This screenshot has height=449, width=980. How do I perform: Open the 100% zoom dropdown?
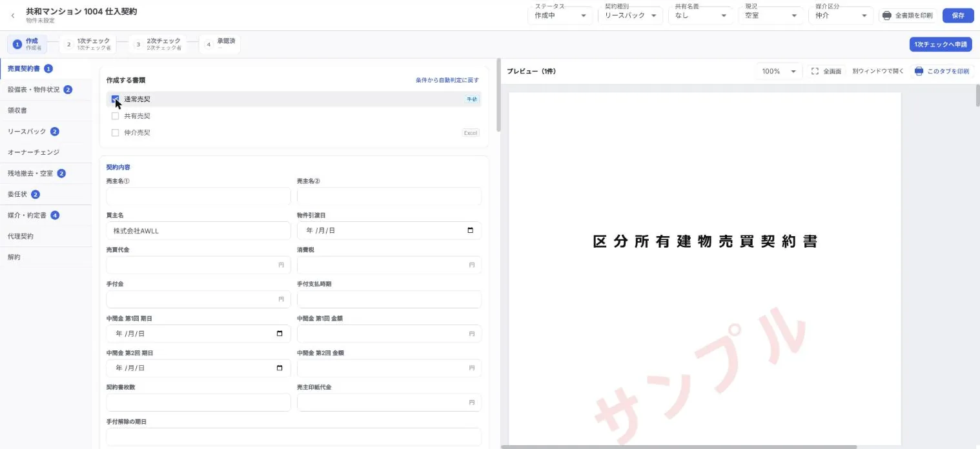coord(779,71)
